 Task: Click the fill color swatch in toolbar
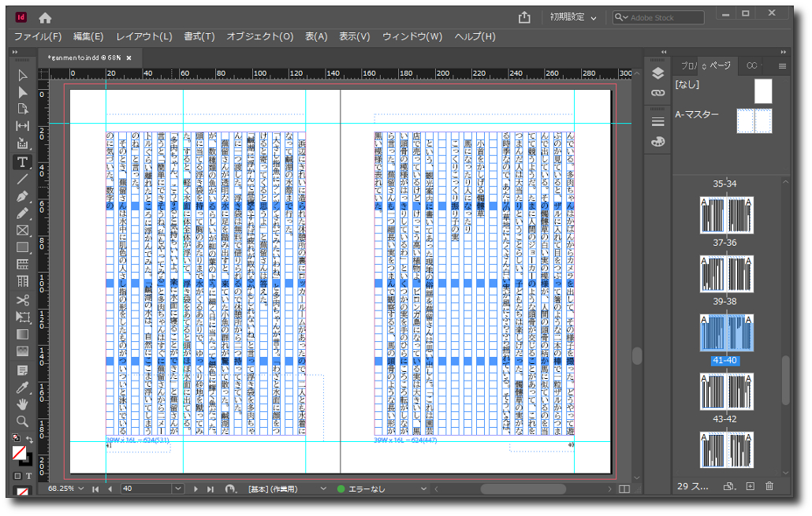(x=19, y=453)
